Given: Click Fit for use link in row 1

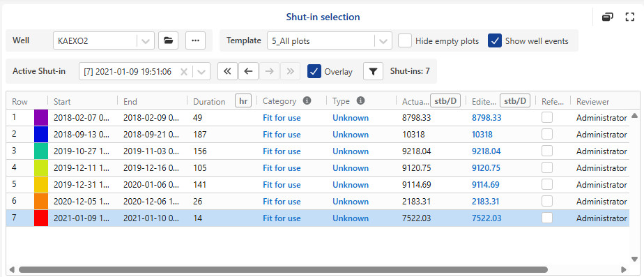Looking at the screenshot, I should click(282, 118).
